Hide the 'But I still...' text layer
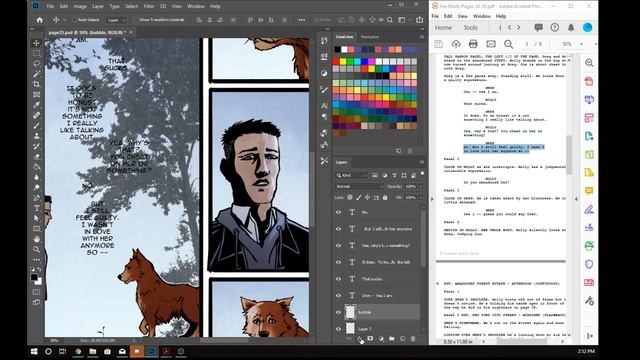 [x=338, y=229]
